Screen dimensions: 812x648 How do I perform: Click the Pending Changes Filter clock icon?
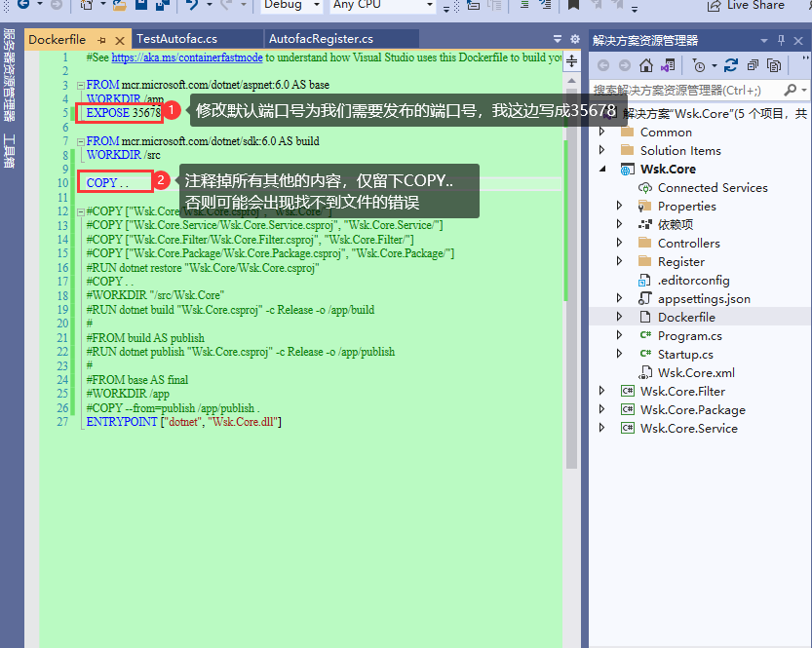(x=699, y=65)
